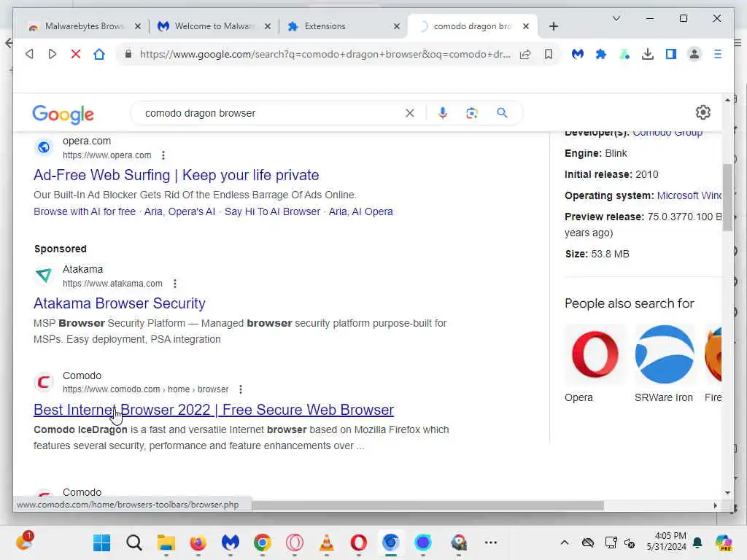Start a voice search with the microphone
The image size is (747, 560).
coord(443,113)
